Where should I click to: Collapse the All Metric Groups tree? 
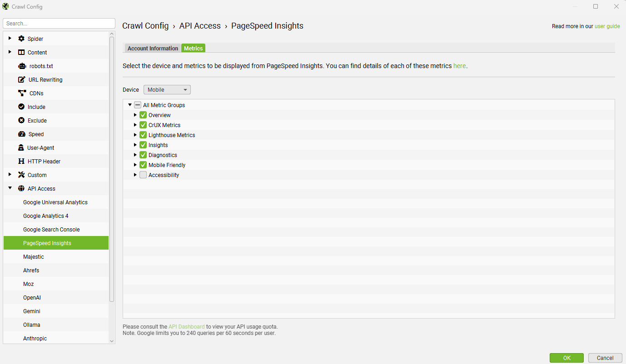(129, 105)
